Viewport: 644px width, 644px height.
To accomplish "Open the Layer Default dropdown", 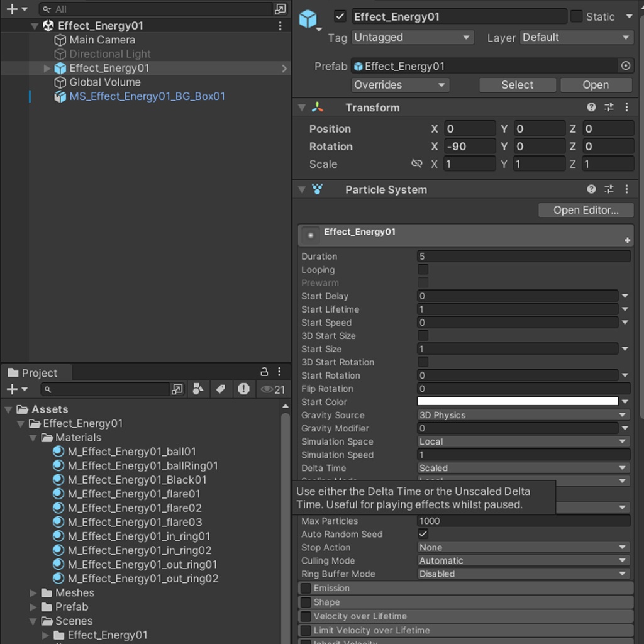I will pos(575,37).
